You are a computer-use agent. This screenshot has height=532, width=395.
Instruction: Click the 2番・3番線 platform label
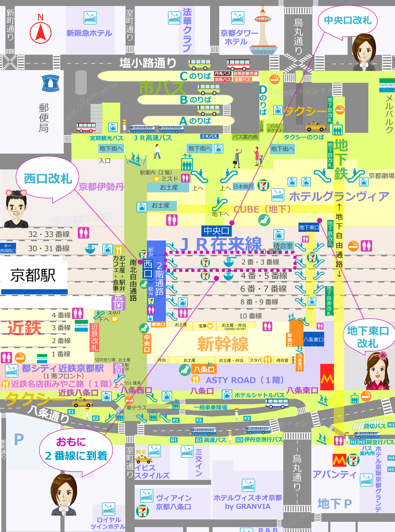[260, 262]
